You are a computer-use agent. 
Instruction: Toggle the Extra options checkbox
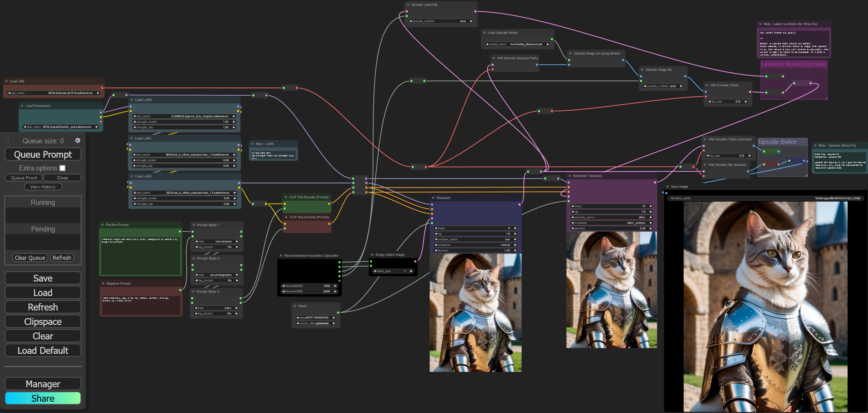point(62,168)
